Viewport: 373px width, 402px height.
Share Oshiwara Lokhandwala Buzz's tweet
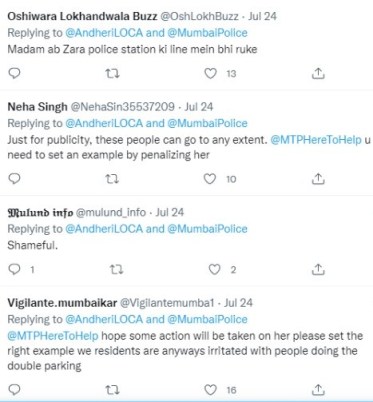pyautogui.click(x=318, y=73)
